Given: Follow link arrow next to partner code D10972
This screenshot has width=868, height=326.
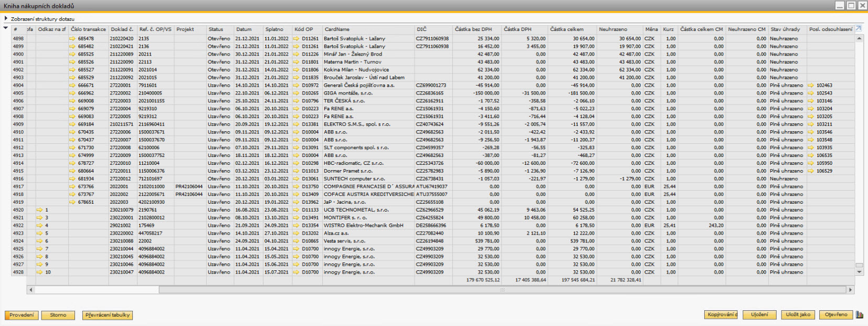Looking at the screenshot, I should (x=297, y=86).
